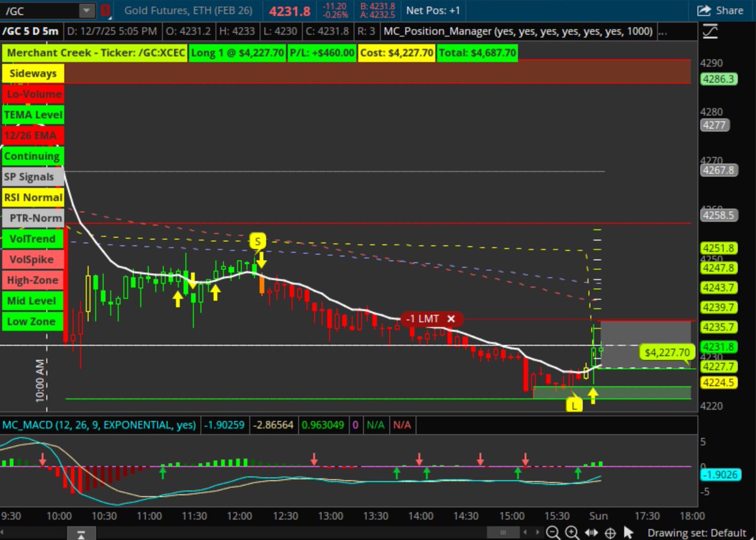This screenshot has width=756, height=540.
Task: Click the VolSpike status label
Action: click(33, 260)
